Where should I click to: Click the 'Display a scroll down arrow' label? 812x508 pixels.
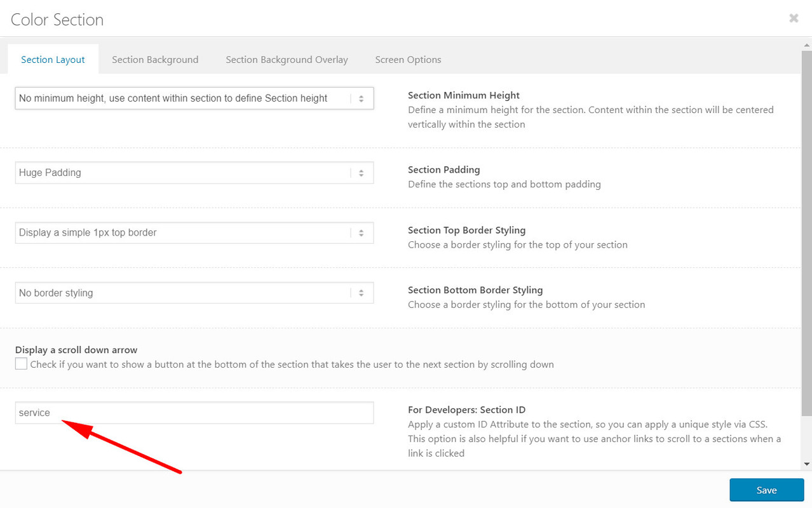(76, 350)
